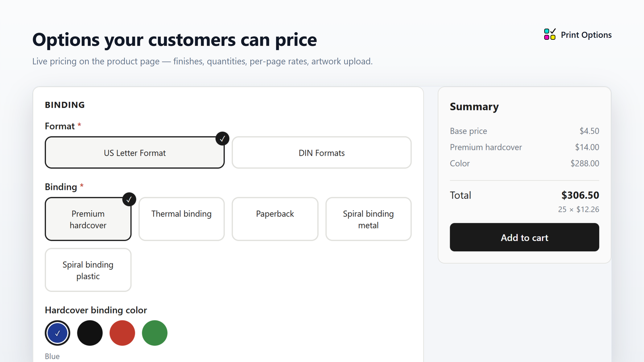Select the blue hardcover color swatch
The height and width of the screenshot is (362, 644).
pos(58,333)
